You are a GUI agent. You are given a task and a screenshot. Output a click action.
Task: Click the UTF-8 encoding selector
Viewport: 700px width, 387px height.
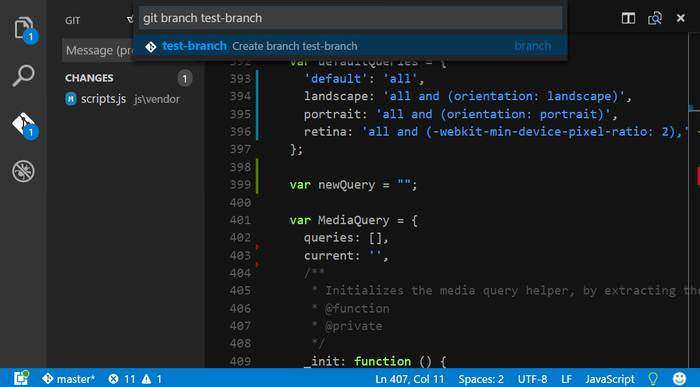532,379
